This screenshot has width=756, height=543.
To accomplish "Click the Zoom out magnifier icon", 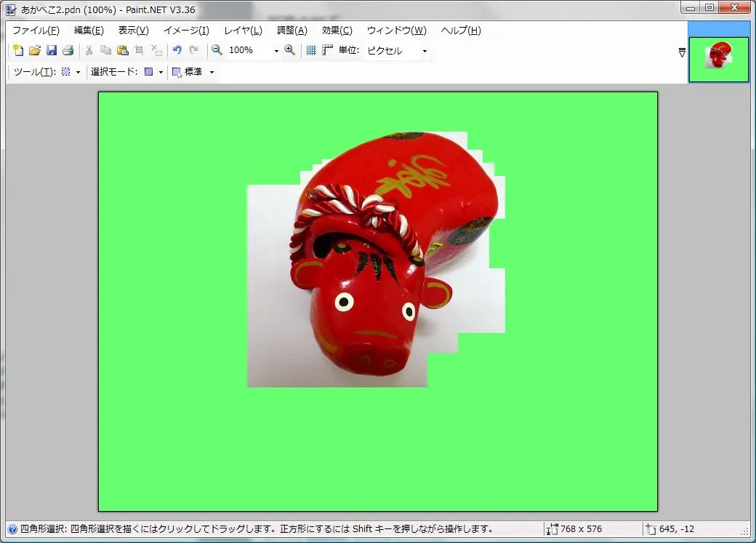I will coord(217,50).
